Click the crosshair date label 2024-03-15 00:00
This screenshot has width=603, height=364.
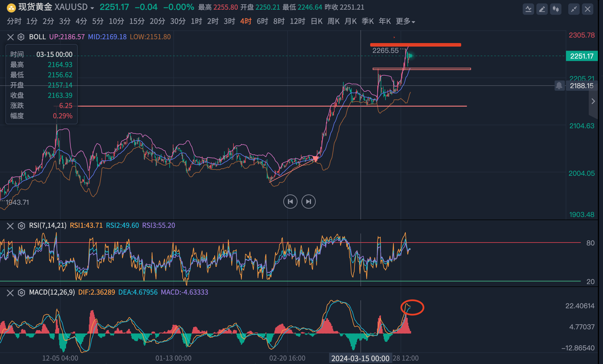click(x=360, y=358)
